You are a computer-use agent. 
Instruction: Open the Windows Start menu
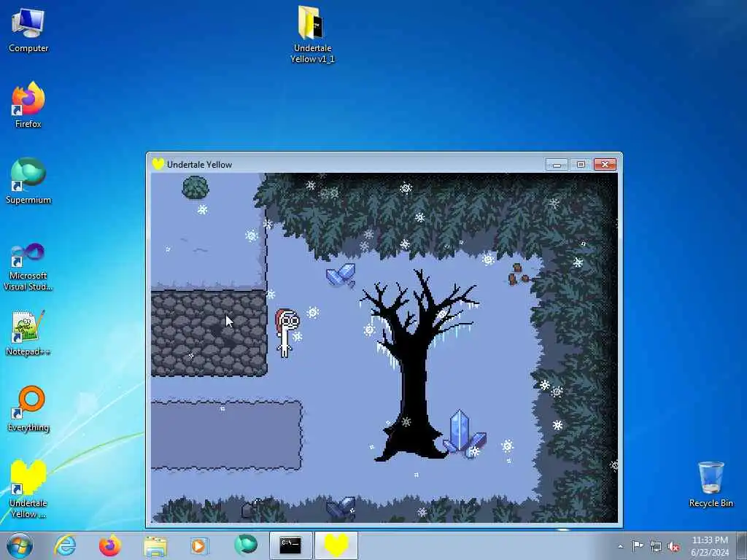pos(20,545)
